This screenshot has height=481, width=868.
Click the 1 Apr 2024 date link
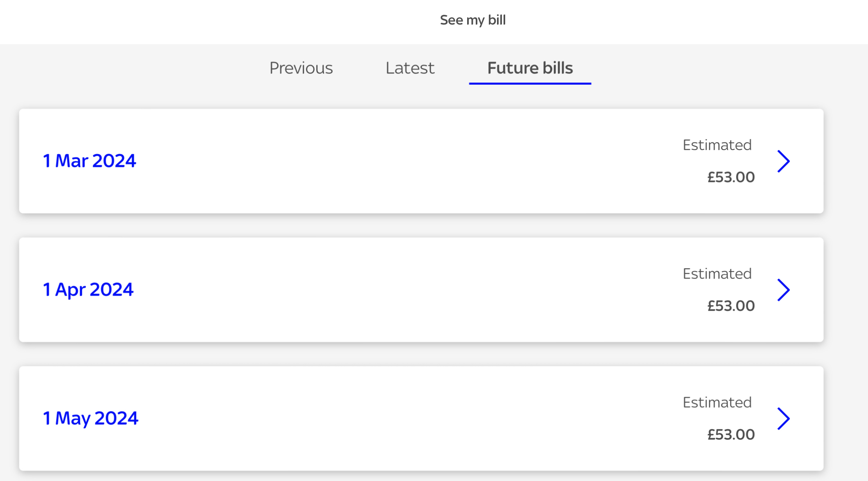(x=88, y=290)
